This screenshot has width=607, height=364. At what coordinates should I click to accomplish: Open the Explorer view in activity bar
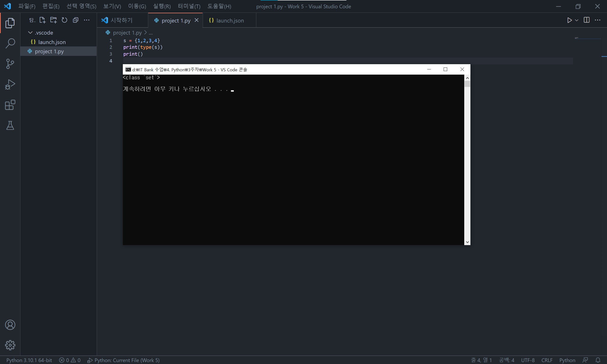10,23
